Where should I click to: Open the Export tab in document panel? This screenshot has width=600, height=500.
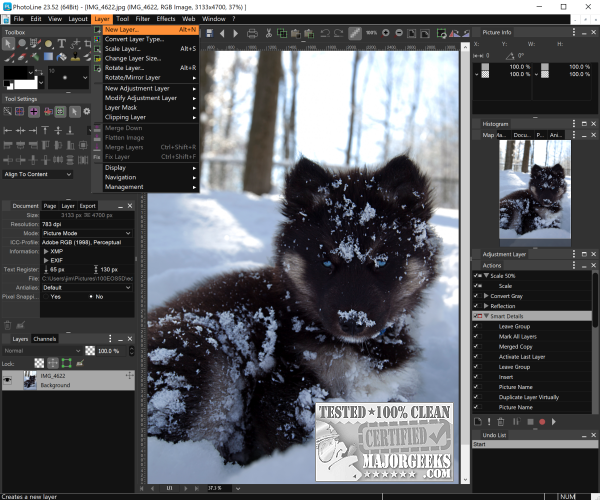coord(88,205)
